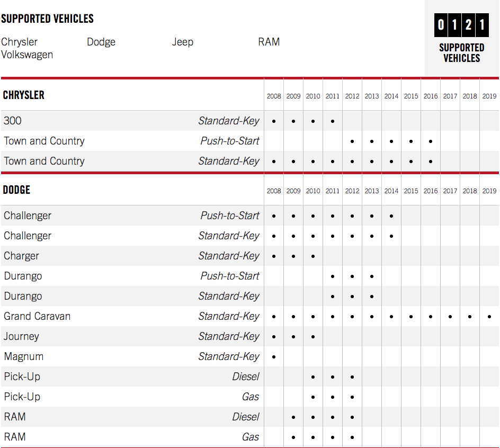Click the Chrysler link in supported vehicles
500x448 pixels.
coord(19,42)
